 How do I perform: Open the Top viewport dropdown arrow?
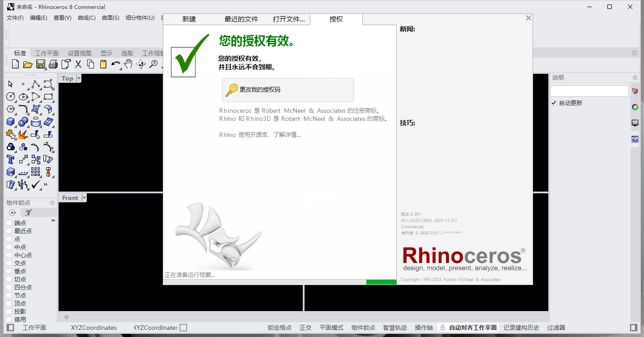79,78
